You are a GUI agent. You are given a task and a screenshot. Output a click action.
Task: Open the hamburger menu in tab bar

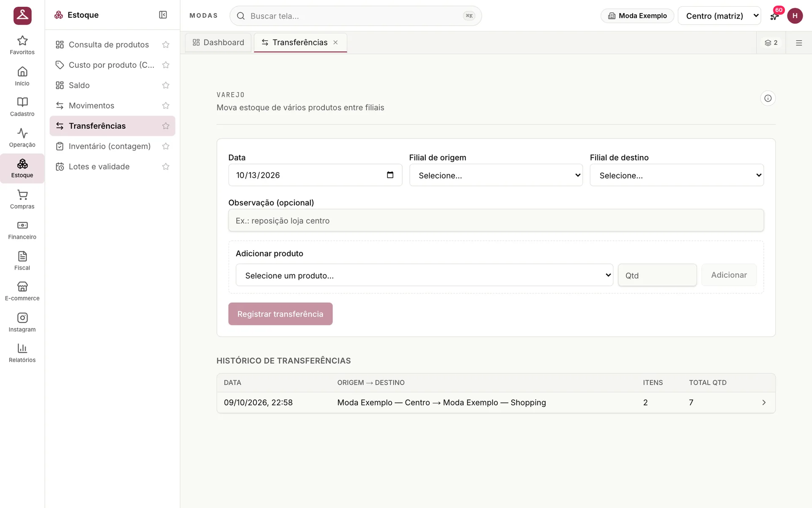[799, 43]
